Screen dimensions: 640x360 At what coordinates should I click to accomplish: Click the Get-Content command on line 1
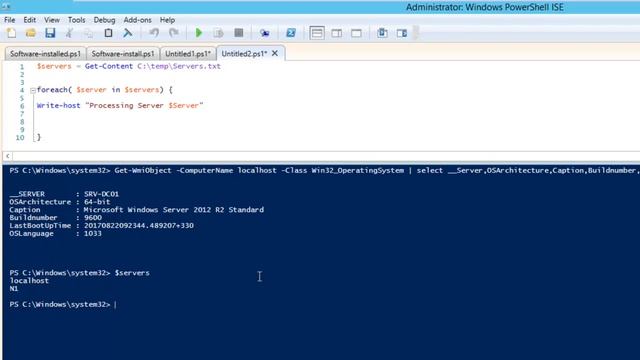point(109,66)
